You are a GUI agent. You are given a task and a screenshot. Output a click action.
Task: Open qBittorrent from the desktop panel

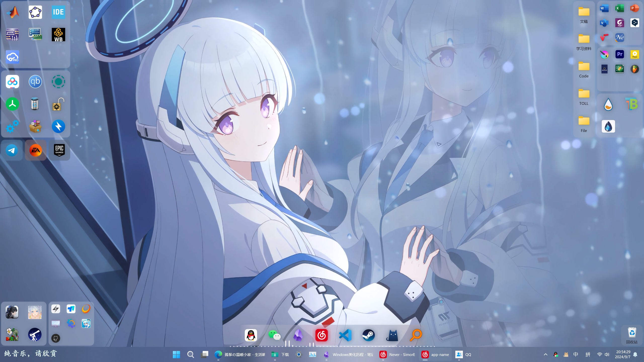(x=35, y=81)
